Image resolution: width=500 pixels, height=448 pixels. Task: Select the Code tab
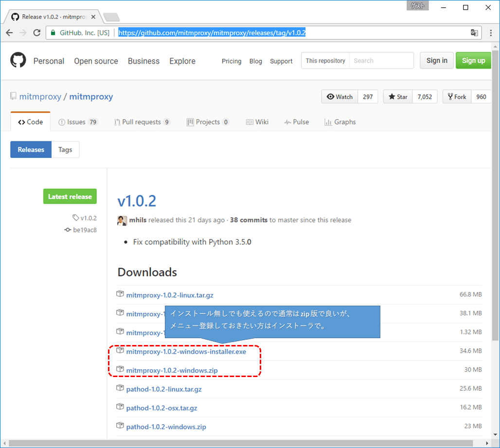[30, 122]
